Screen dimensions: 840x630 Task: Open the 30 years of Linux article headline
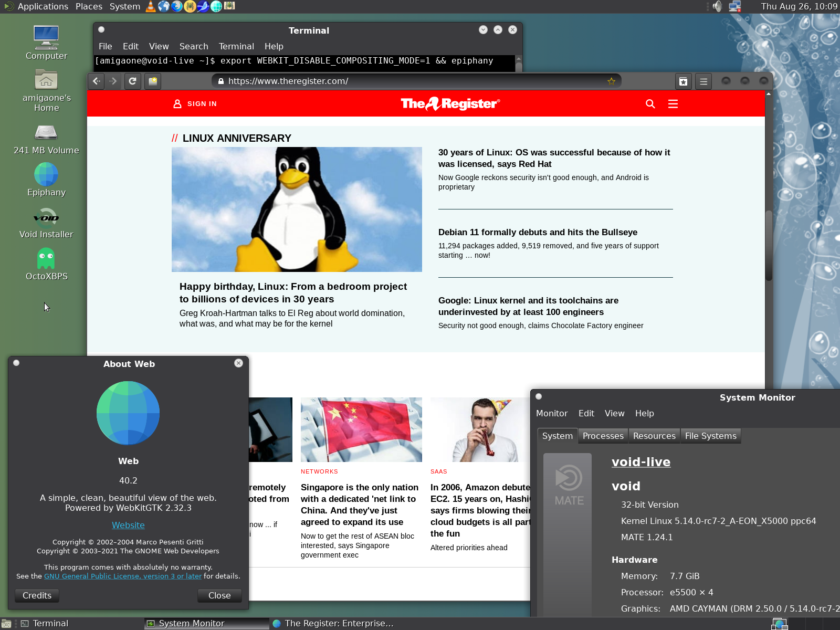pyautogui.click(x=554, y=158)
